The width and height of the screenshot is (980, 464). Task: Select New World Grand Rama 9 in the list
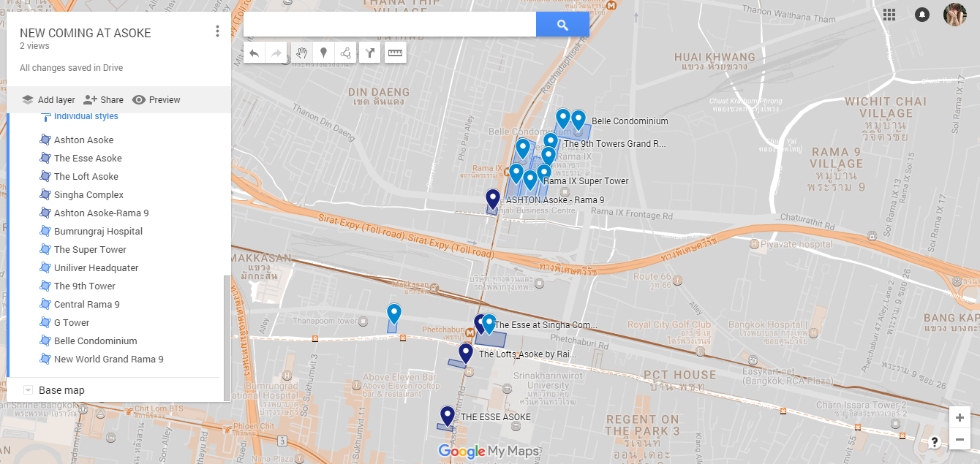[x=109, y=359]
